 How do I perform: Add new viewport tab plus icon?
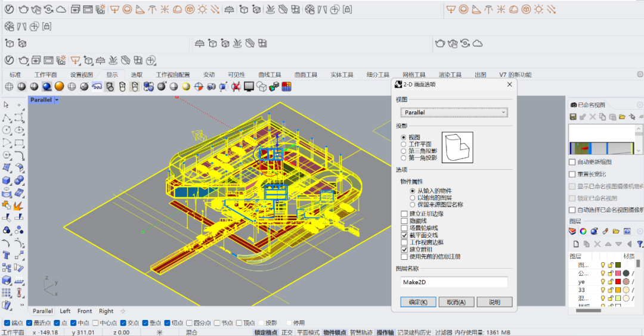pyautogui.click(x=122, y=311)
